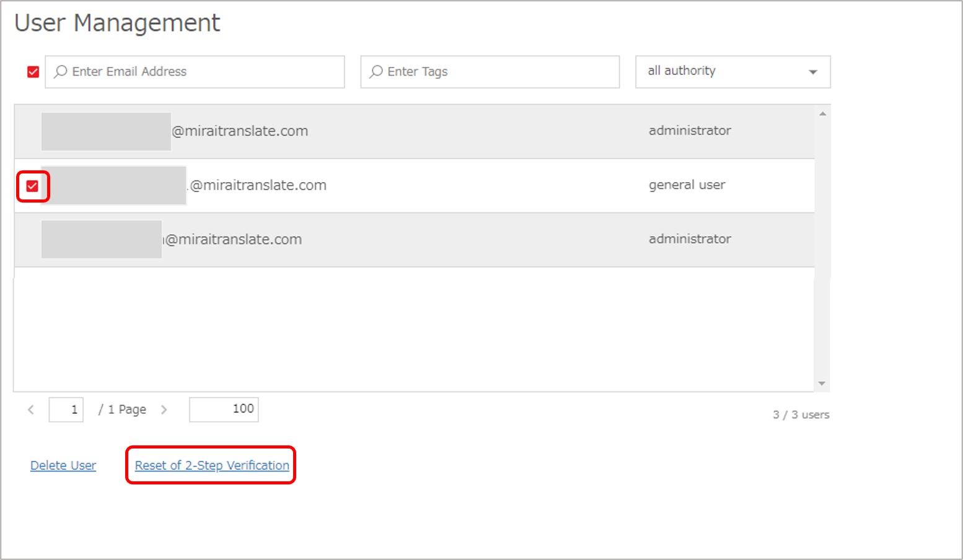Click the User Management heading
Viewport: 963px width, 560px height.
tap(117, 23)
